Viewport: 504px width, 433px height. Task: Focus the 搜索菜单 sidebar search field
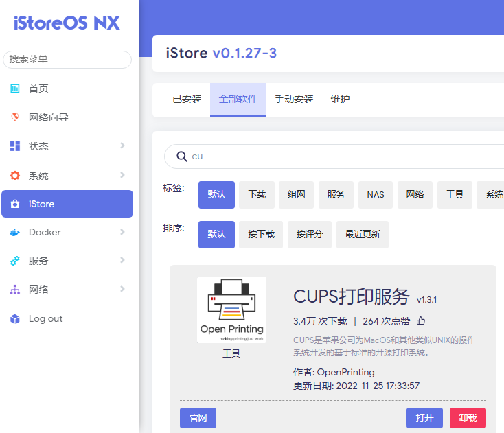click(67, 60)
